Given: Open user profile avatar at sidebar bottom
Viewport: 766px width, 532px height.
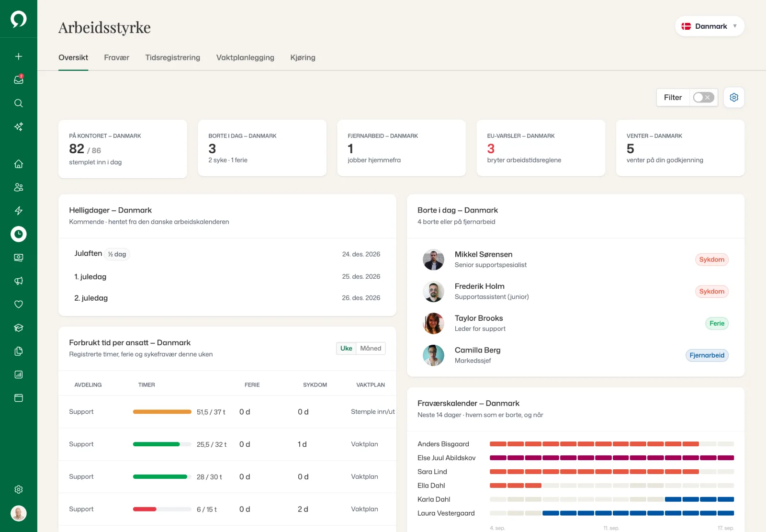Looking at the screenshot, I should (x=19, y=513).
